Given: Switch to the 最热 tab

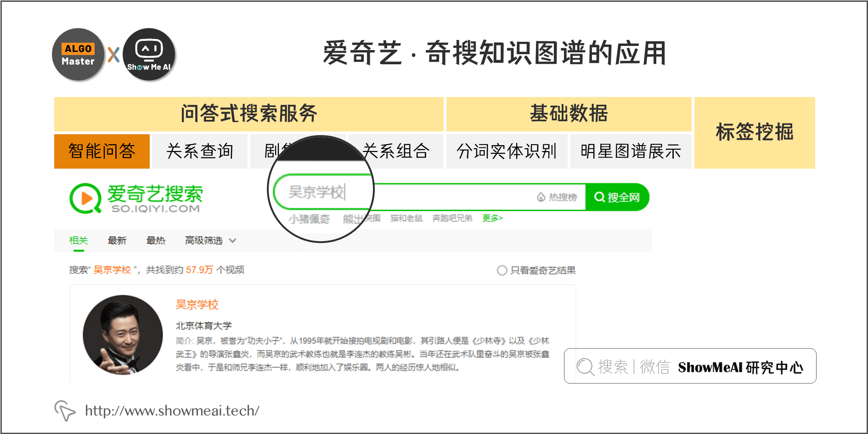Looking at the screenshot, I should point(156,240).
